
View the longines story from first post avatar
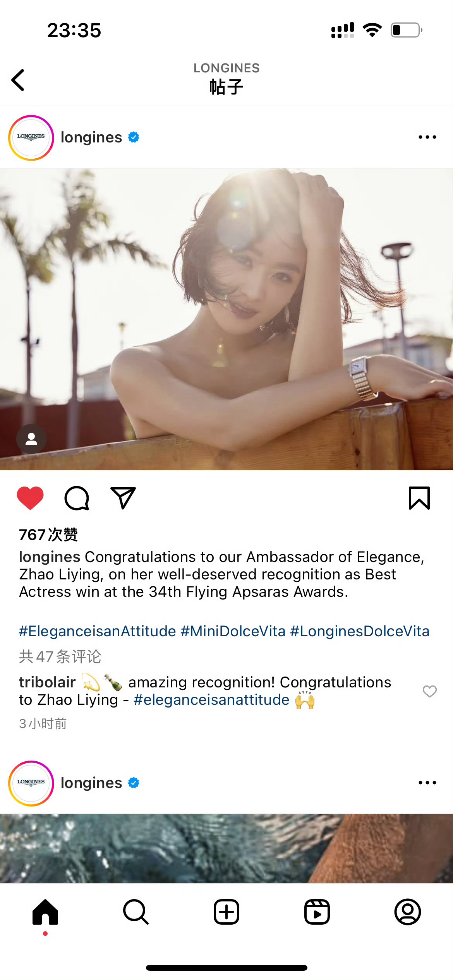click(31, 138)
